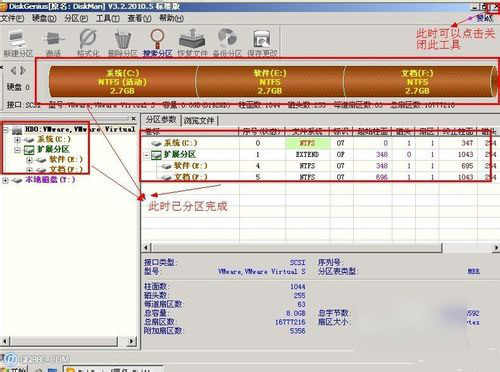The width and height of the screenshot is (500, 372).
Task: Switch to the 分区参数 tab
Action: pyautogui.click(x=161, y=120)
